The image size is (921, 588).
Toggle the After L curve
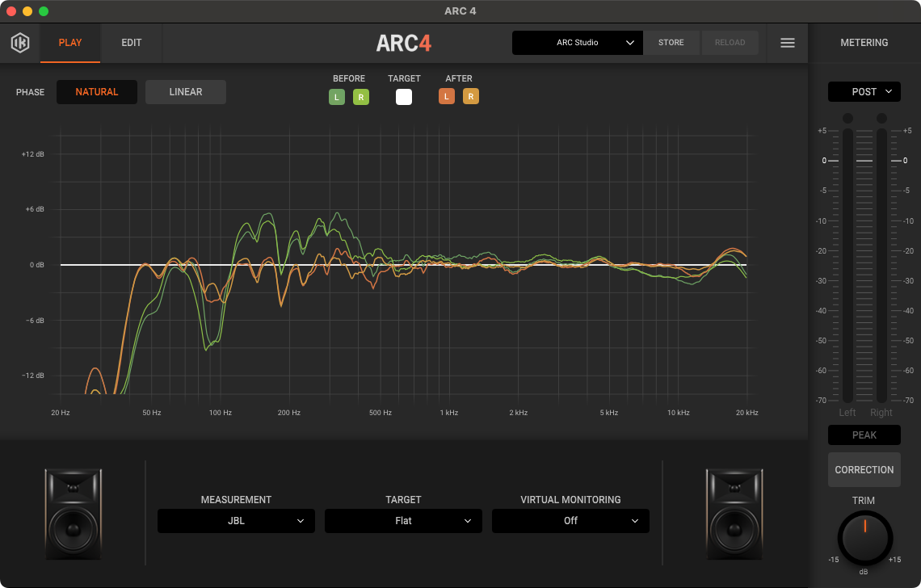click(x=447, y=96)
